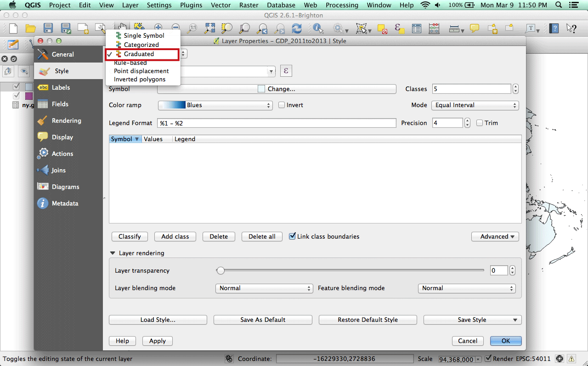588x366 pixels.
Task: Toggle the Trim checkbox
Action: click(x=480, y=123)
